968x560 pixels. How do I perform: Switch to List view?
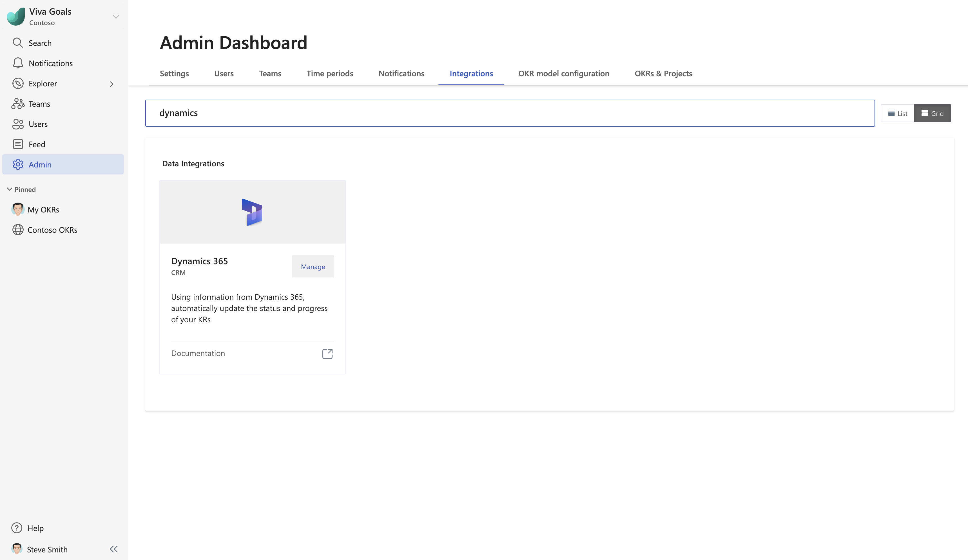click(x=897, y=113)
